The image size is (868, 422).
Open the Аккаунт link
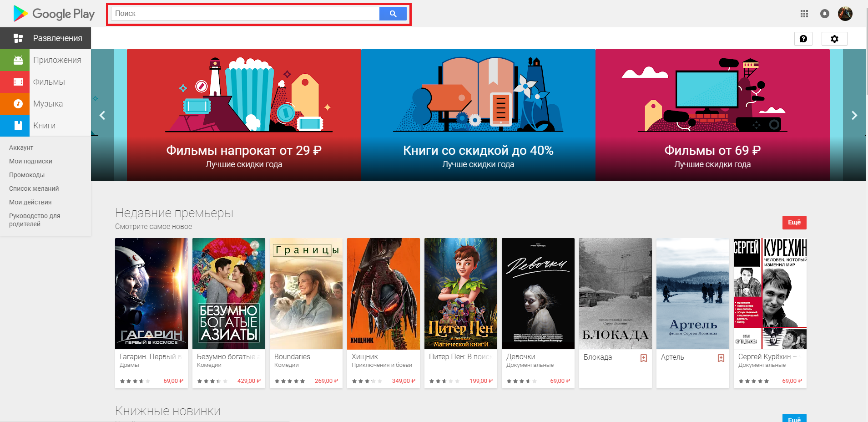click(x=21, y=147)
